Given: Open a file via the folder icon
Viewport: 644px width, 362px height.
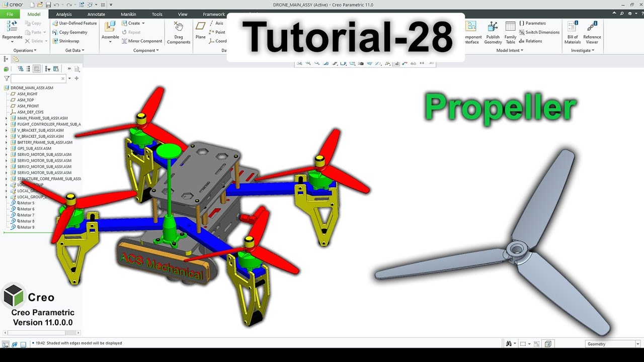Looking at the screenshot, I should click(40, 5).
